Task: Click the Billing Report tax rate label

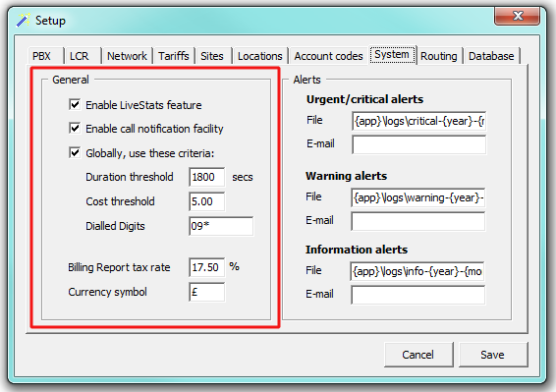Action: pos(119,267)
